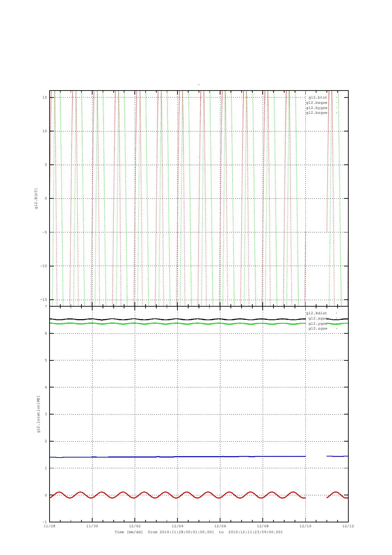Click the 12/12 date tick label
Viewport: 392px width, 555px height.
348,526
